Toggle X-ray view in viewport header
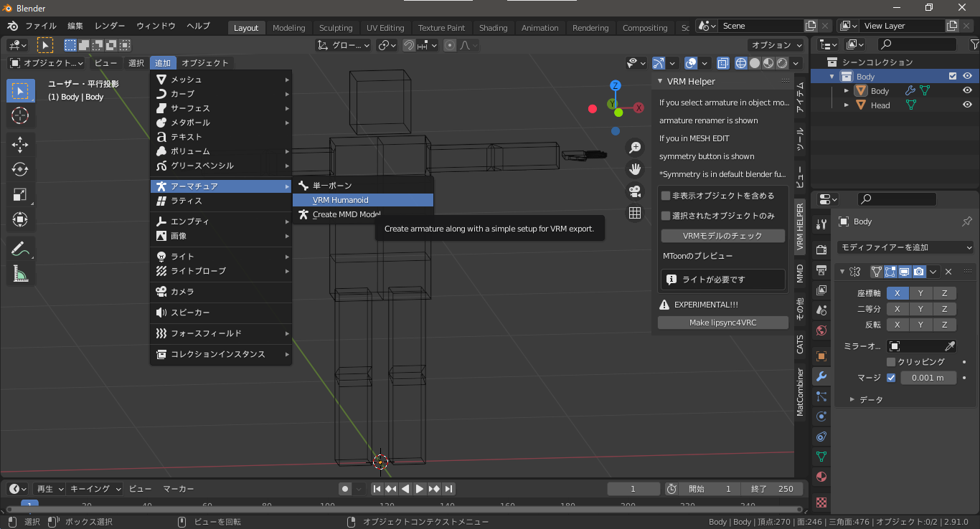This screenshot has width=980, height=529. [x=722, y=63]
